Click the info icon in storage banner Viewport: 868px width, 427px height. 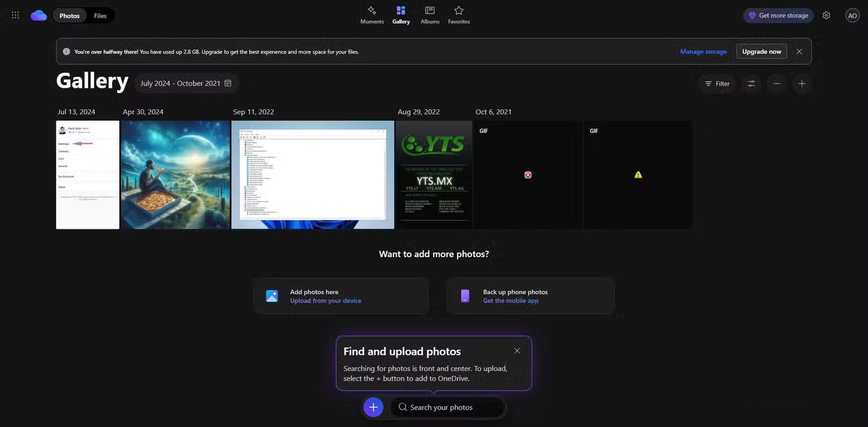[66, 52]
